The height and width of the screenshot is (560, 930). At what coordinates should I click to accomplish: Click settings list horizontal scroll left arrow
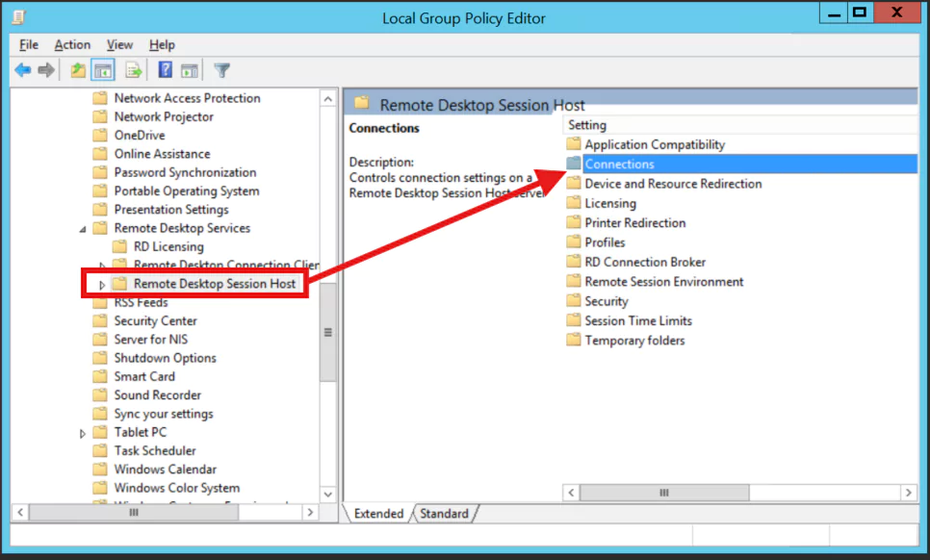571,493
